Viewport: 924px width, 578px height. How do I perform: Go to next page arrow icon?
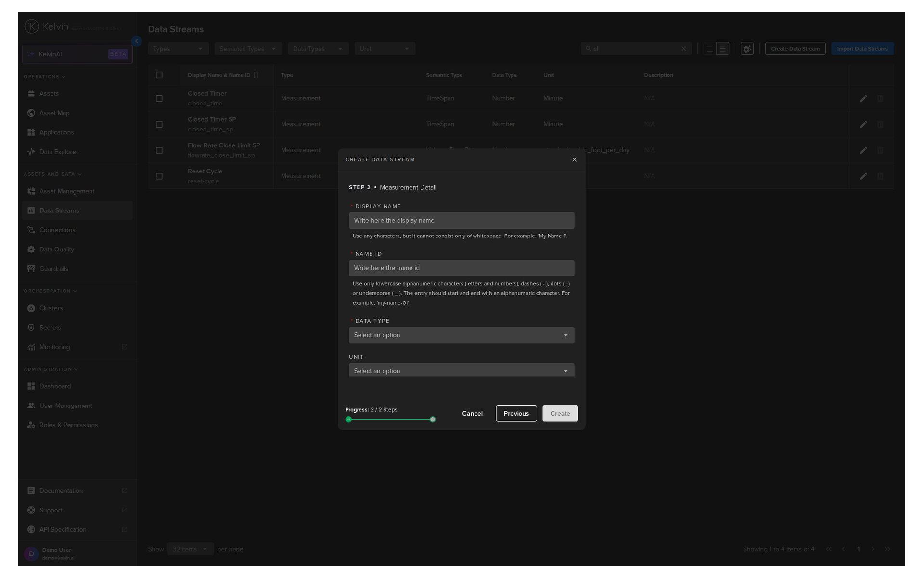pyautogui.click(x=873, y=549)
